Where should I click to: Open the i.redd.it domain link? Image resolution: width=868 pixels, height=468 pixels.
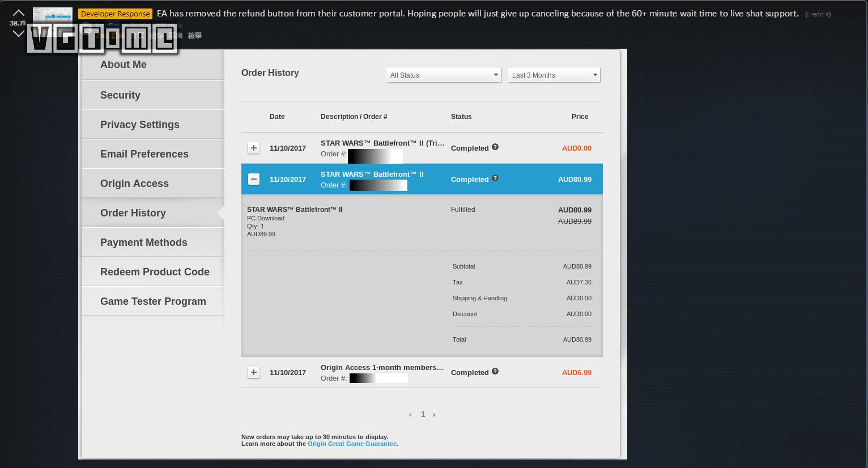(x=818, y=14)
